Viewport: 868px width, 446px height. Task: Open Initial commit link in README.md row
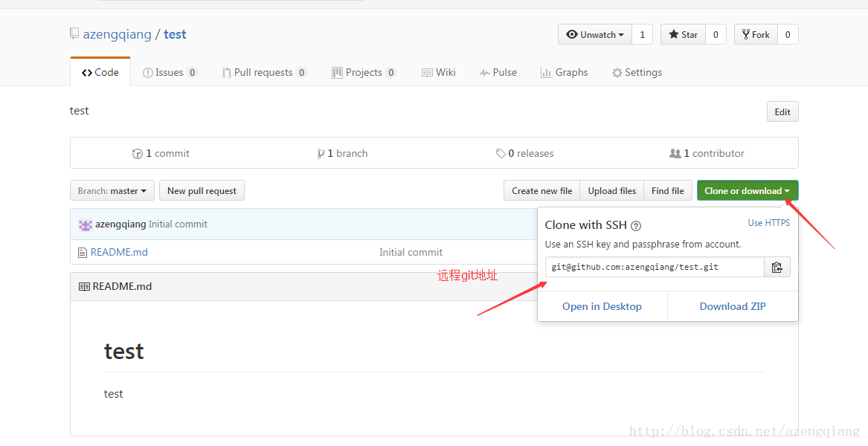pyautogui.click(x=411, y=252)
